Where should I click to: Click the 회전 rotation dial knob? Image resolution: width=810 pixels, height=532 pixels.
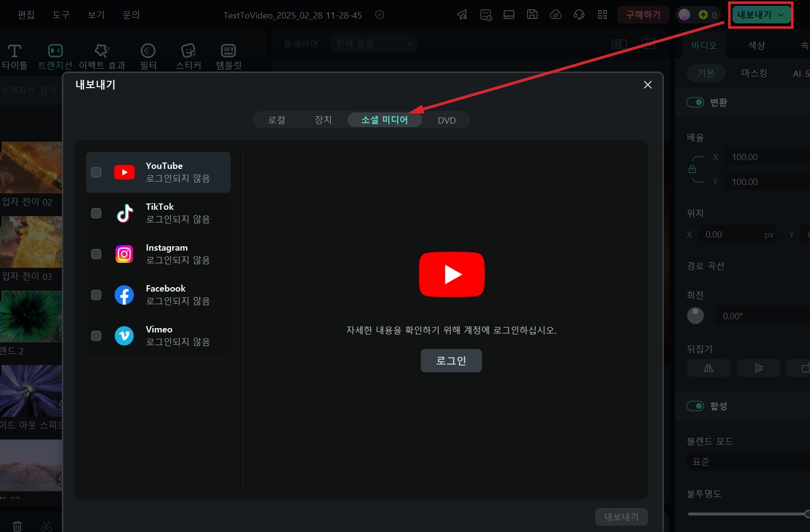click(x=695, y=315)
